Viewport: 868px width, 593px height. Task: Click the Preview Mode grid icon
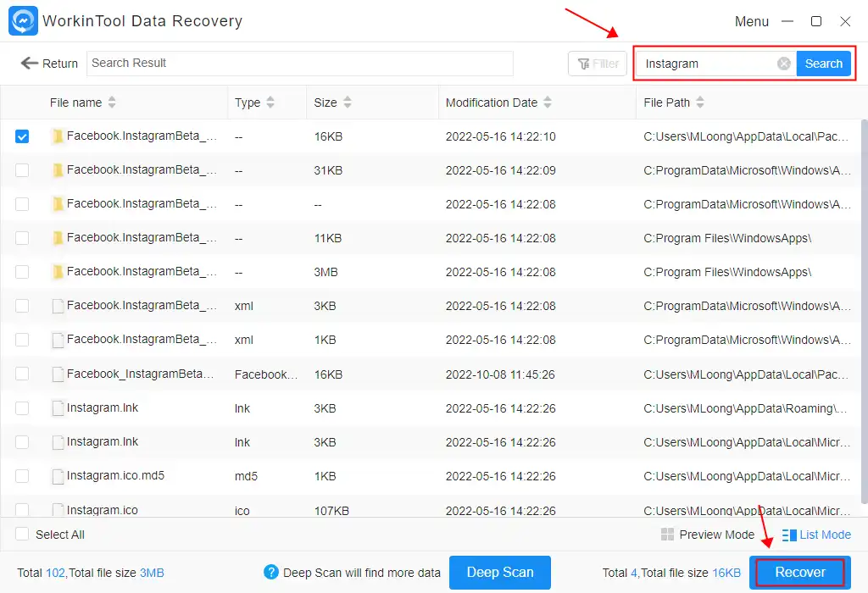[x=667, y=535]
